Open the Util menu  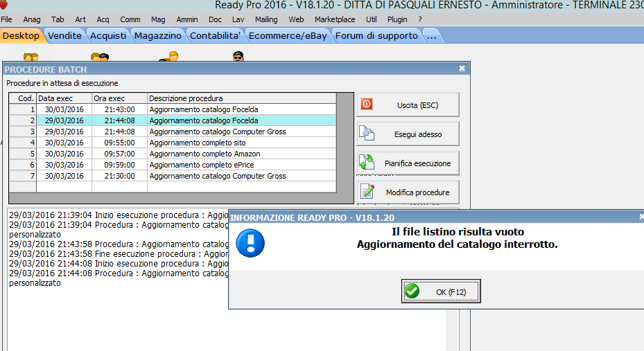tap(372, 19)
